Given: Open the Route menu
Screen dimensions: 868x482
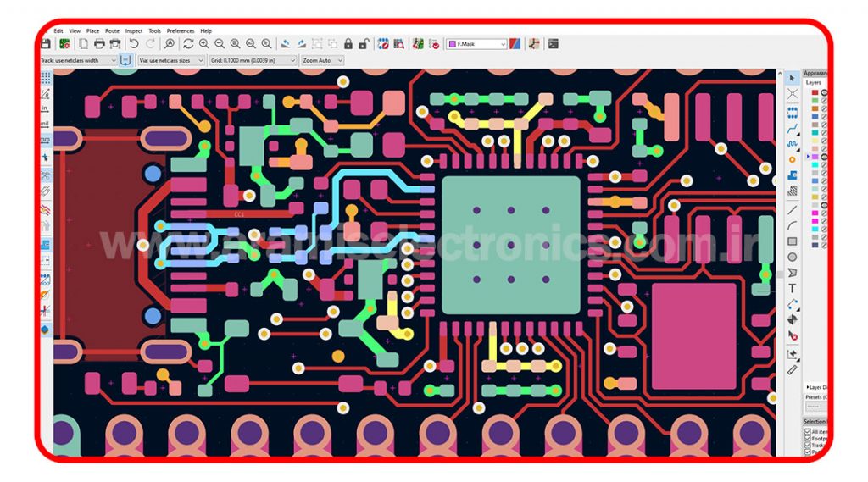Looking at the screenshot, I should 113,31.
